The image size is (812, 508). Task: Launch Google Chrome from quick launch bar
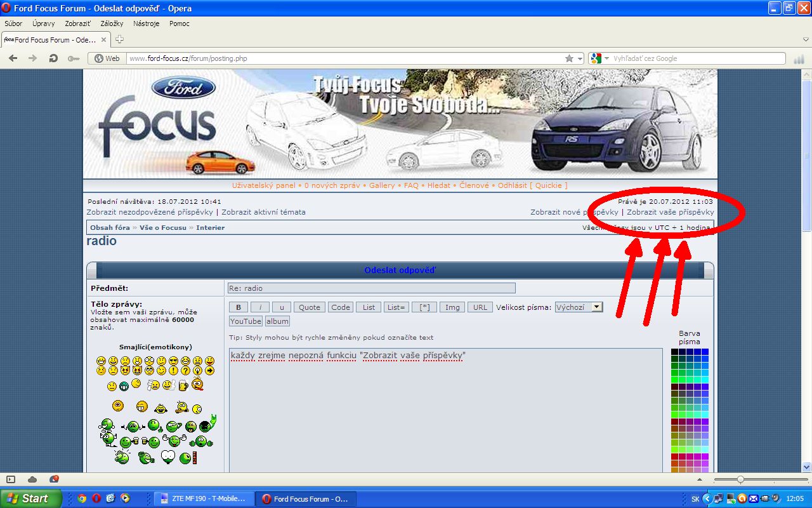(82, 498)
